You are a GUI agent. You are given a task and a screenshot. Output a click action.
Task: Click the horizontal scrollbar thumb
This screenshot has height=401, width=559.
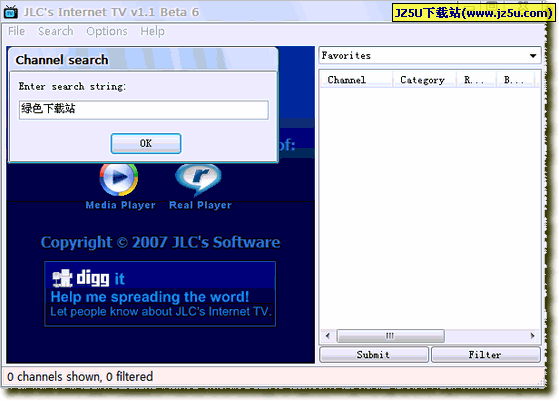tap(390, 336)
